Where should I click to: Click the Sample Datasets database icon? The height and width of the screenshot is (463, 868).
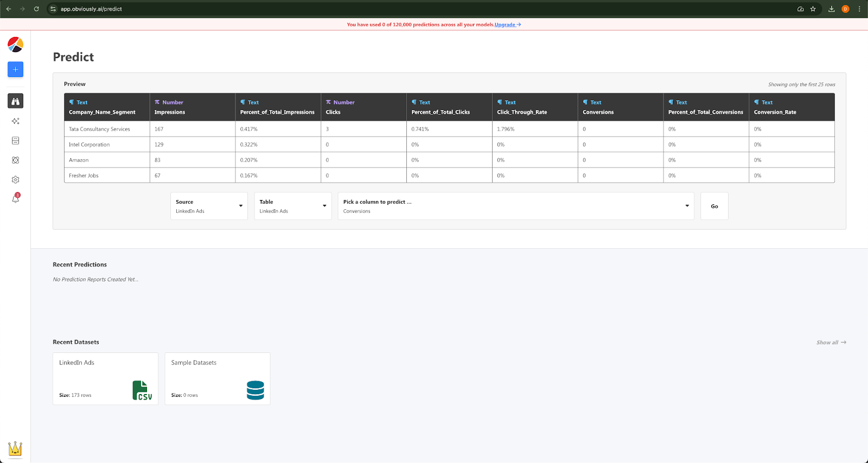(x=255, y=390)
